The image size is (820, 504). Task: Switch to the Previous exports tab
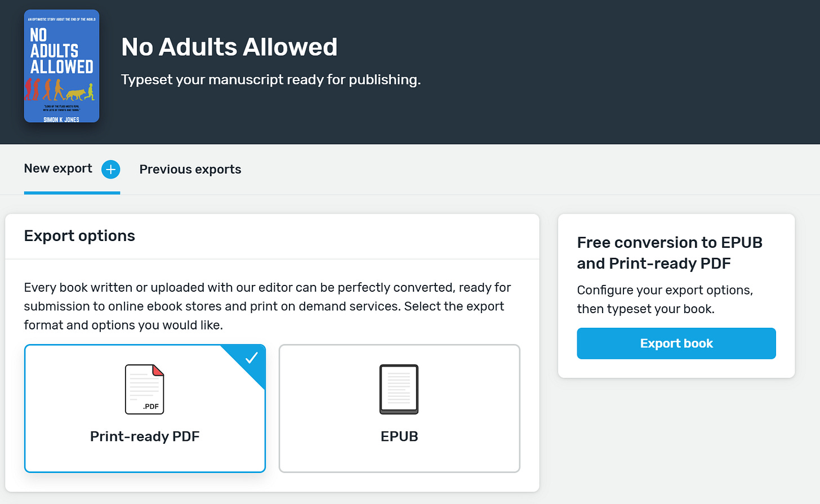(x=190, y=170)
